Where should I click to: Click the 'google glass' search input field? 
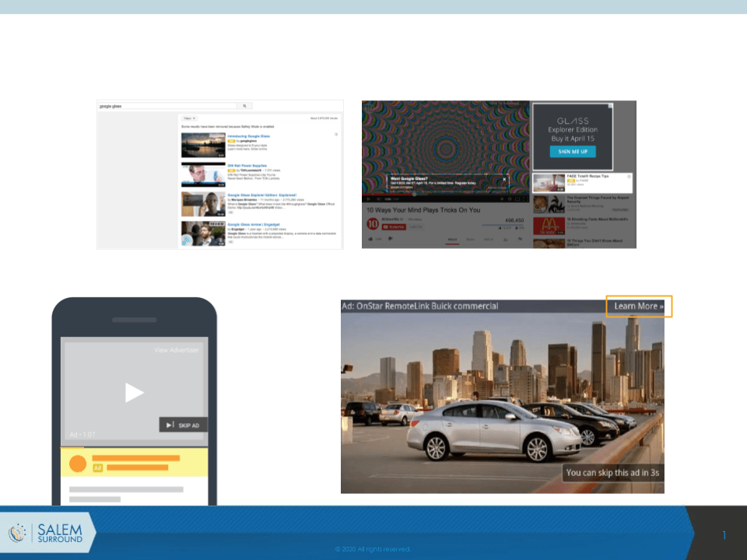point(167,107)
